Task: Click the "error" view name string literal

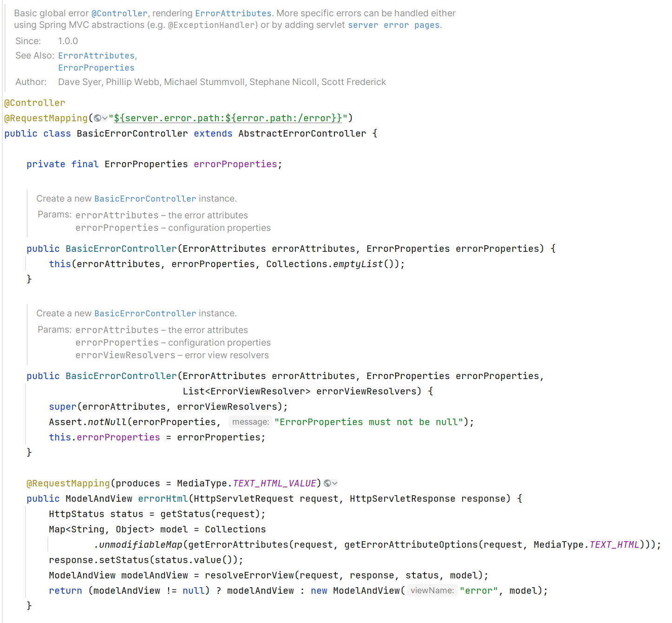Action: pyautogui.click(x=479, y=590)
